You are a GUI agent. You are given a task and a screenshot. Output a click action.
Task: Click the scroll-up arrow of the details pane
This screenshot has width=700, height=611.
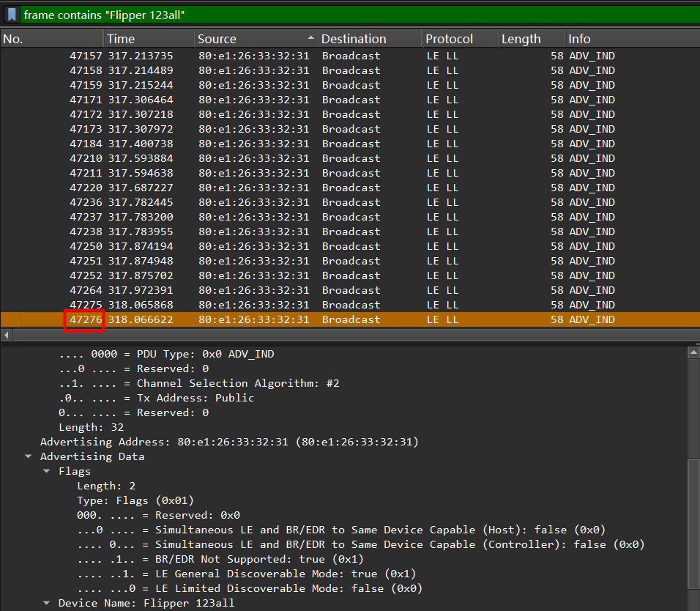point(693,352)
